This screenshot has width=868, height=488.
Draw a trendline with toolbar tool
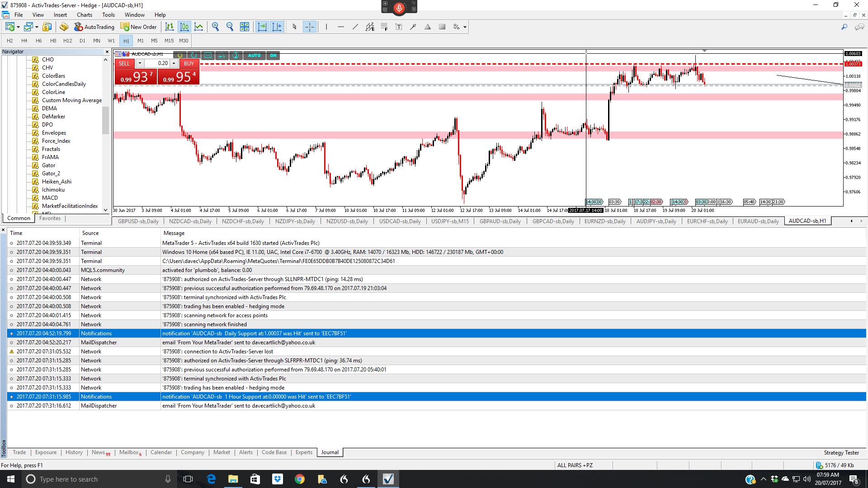pos(355,27)
